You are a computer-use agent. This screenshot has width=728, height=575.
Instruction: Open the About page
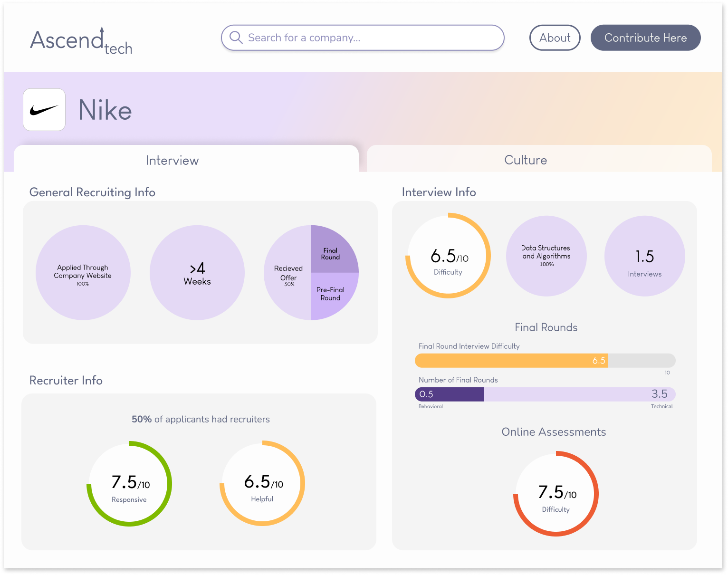click(x=555, y=38)
